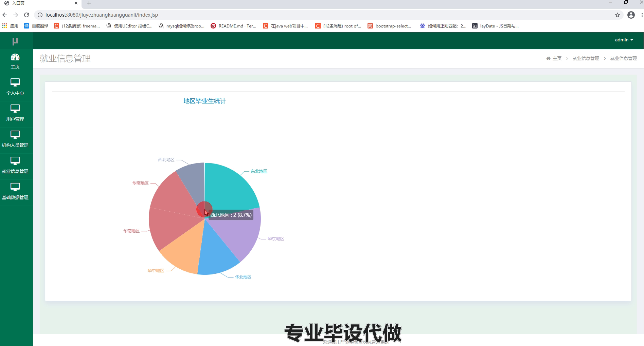Image resolution: width=644 pixels, height=346 pixels.
Task: Open the layDate - JS日期 bookmark
Action: [496, 26]
